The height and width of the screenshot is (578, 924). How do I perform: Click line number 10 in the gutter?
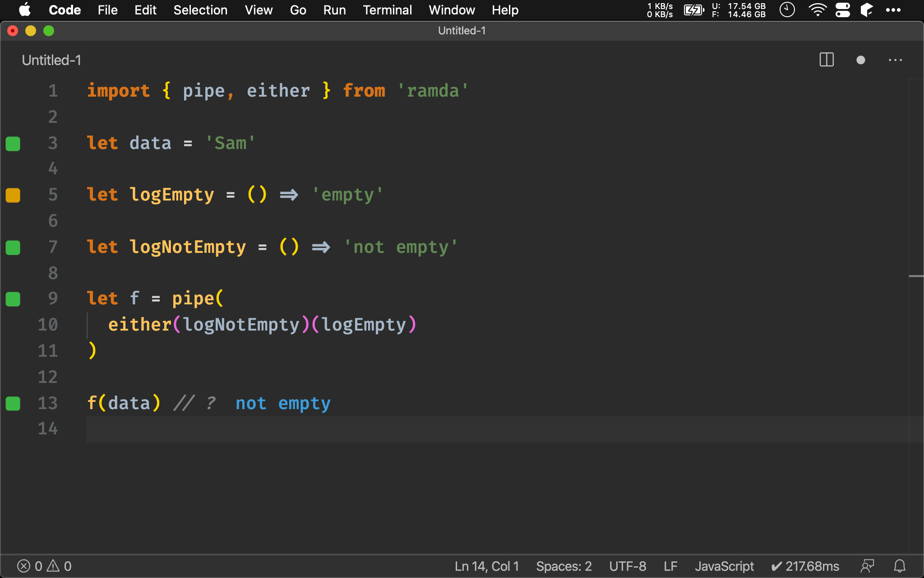tap(48, 325)
